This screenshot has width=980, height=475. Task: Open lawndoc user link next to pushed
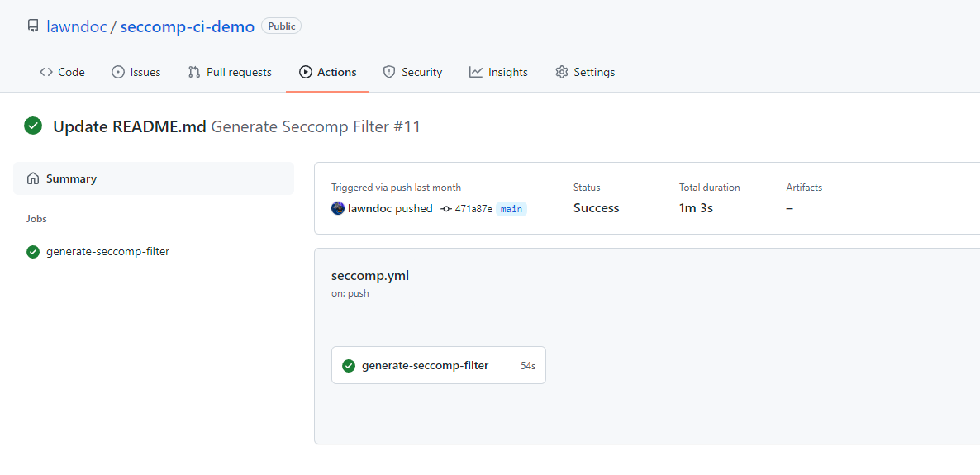coord(370,209)
